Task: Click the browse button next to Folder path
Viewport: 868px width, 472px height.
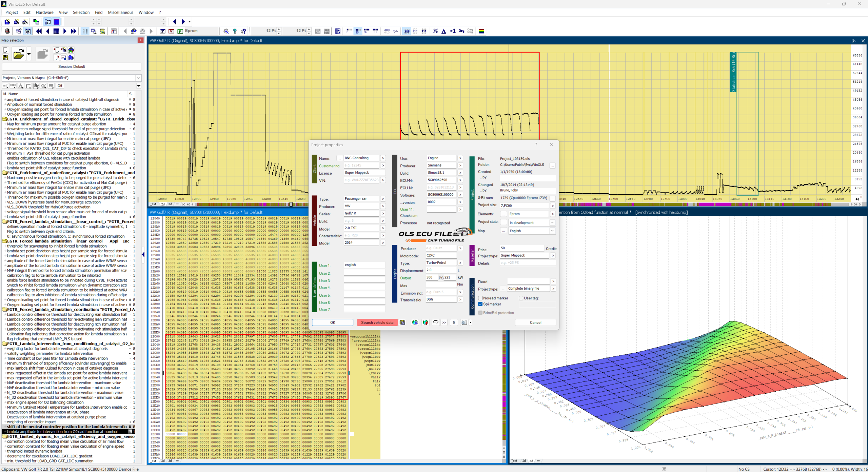Action: tap(553, 165)
